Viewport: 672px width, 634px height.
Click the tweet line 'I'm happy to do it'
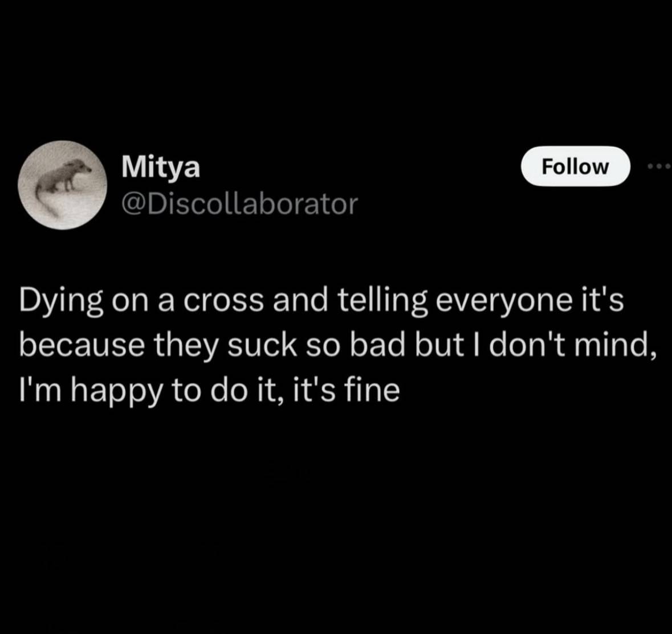coord(210,391)
